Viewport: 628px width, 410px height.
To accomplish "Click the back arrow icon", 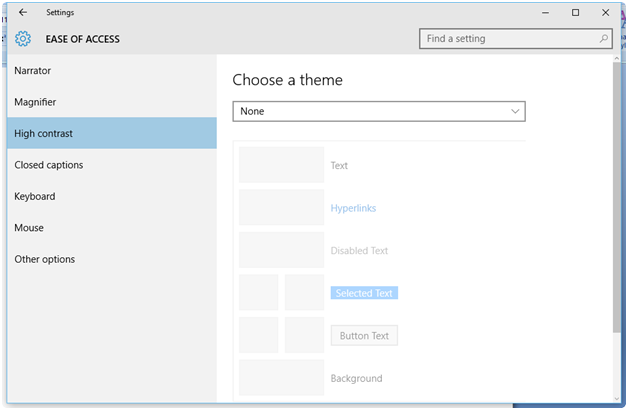I will tap(23, 13).
